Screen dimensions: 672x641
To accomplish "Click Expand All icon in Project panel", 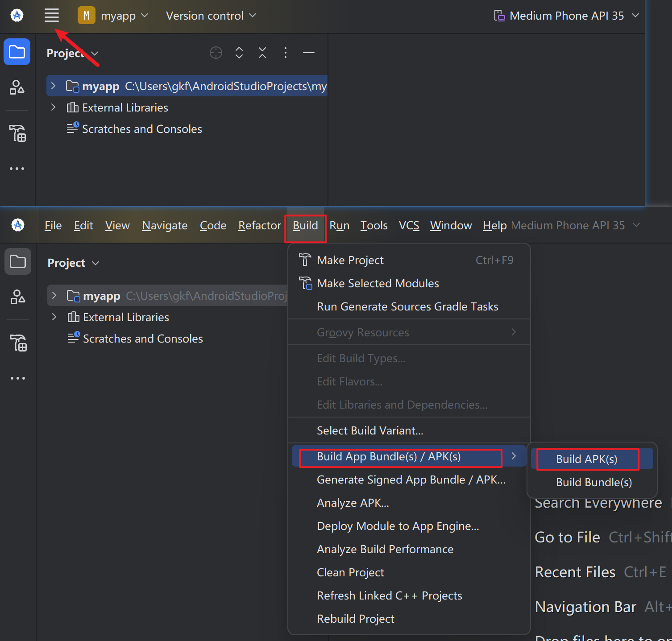I will [x=239, y=53].
